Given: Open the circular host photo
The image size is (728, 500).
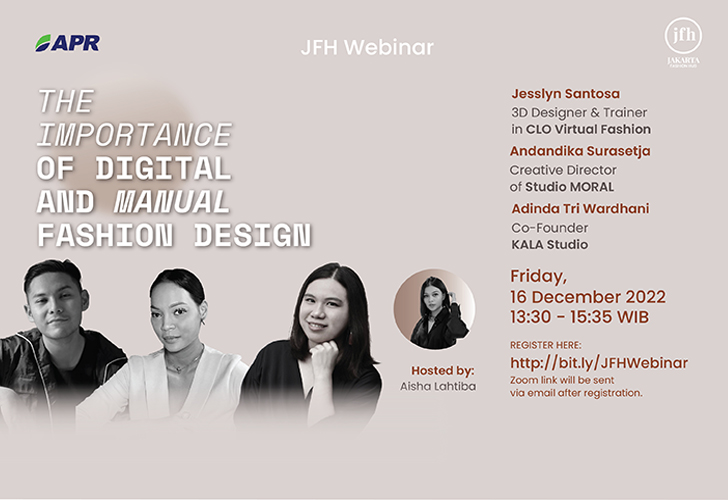Looking at the screenshot, I should pos(433,309).
